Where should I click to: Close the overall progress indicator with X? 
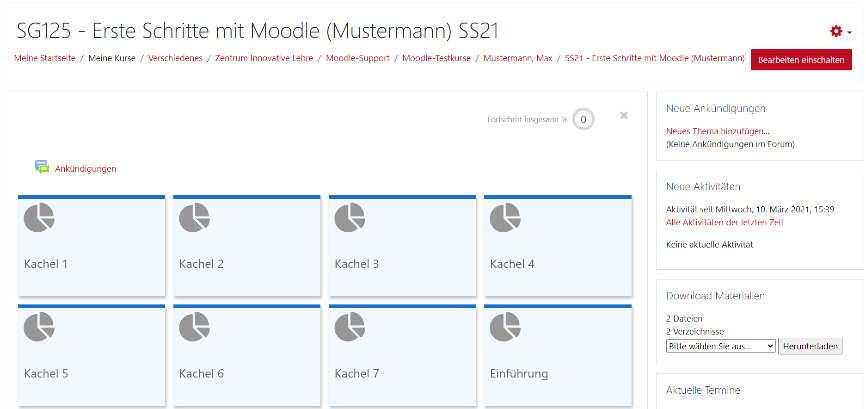pos(624,116)
